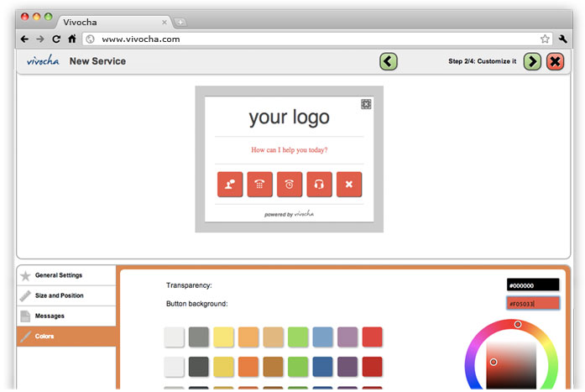Image resolution: width=585 pixels, height=392 pixels.
Task: Click the Transparency color field #000000
Action: pos(533,285)
